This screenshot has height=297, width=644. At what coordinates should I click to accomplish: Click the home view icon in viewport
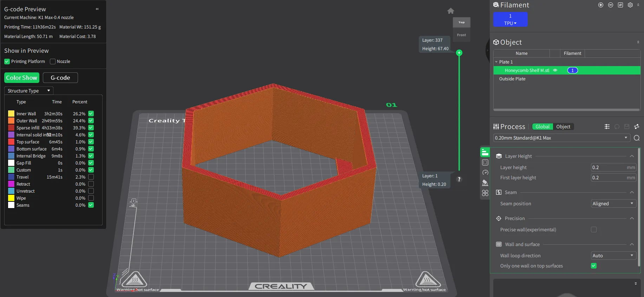pos(451,11)
